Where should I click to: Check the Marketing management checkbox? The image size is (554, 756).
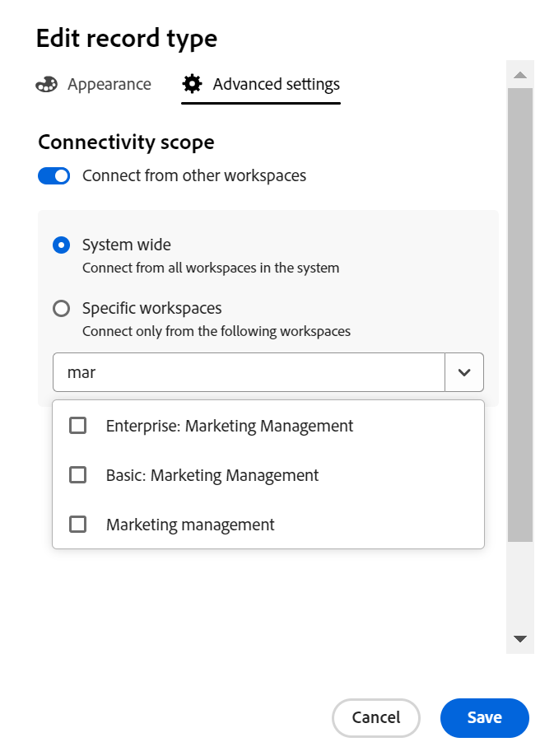pos(77,525)
